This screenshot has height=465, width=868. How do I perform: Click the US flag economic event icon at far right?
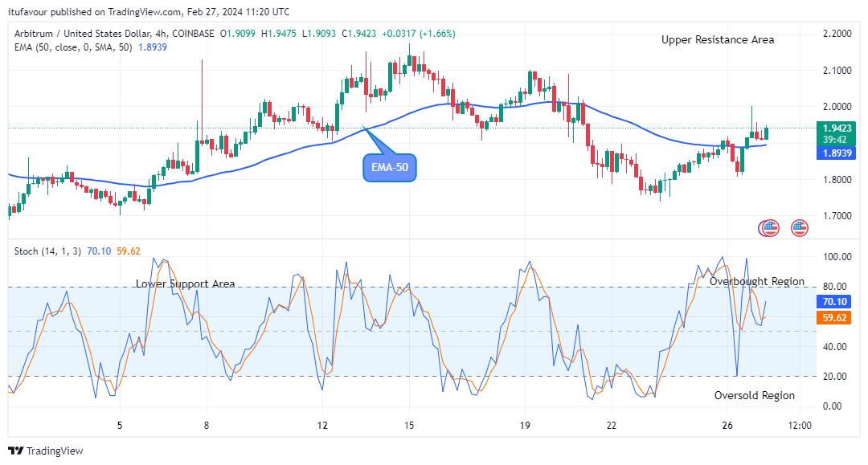[800, 228]
